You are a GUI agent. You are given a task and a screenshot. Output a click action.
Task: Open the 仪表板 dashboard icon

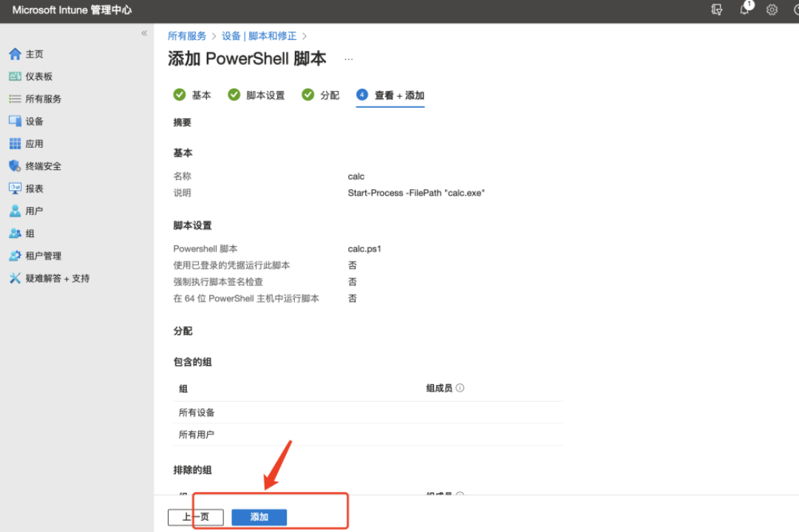click(16, 76)
